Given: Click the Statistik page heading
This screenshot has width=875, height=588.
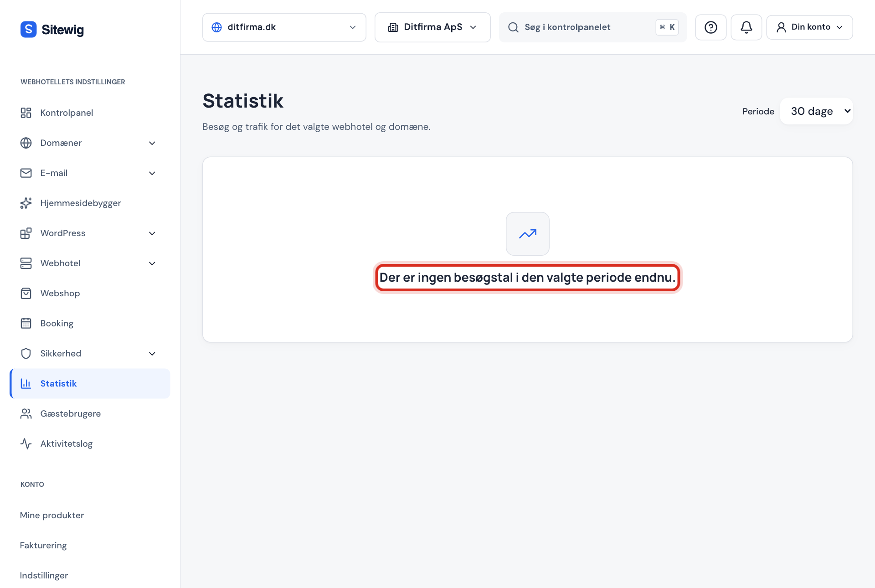Looking at the screenshot, I should tap(243, 101).
